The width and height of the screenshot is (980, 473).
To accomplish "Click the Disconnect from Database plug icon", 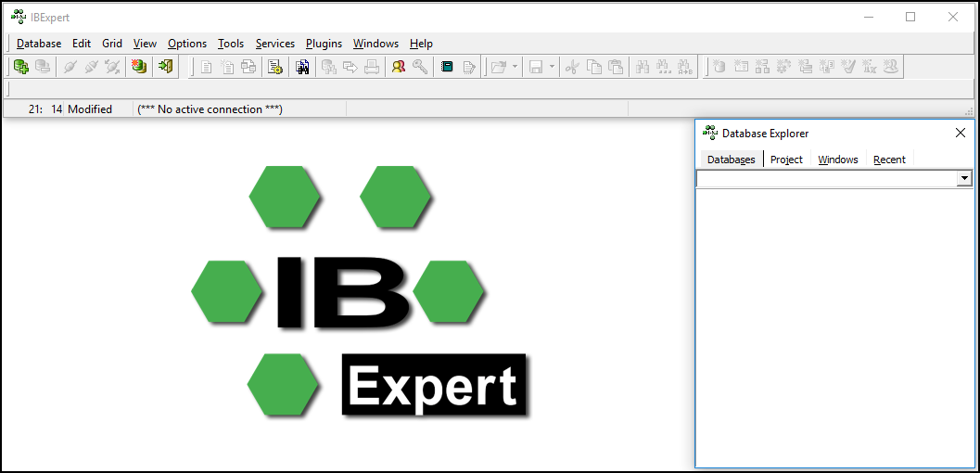I will 91,66.
